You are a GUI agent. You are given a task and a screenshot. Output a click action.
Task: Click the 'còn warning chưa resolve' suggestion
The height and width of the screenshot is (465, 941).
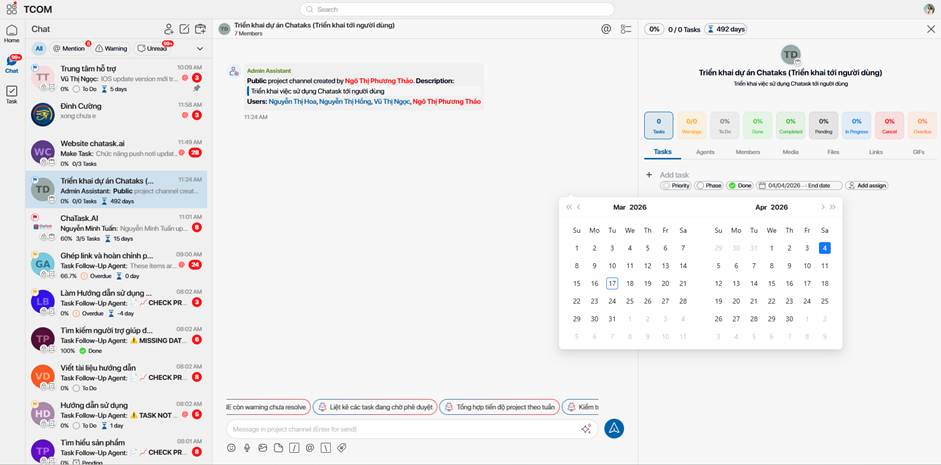click(x=268, y=407)
